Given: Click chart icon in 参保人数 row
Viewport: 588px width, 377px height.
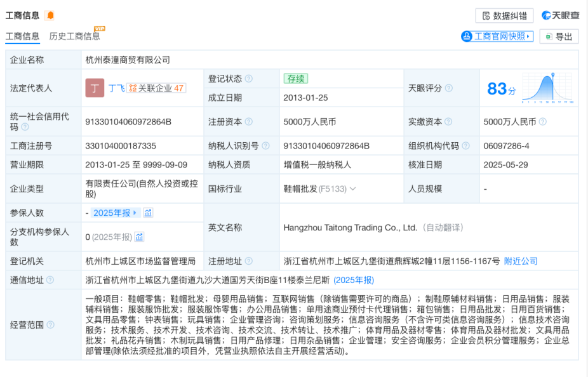Looking at the screenshot, I should (x=148, y=213).
